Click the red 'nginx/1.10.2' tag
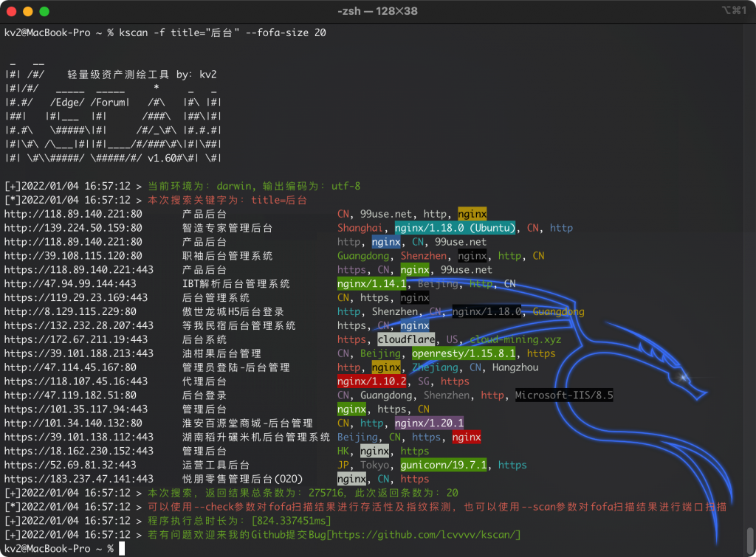756x557 pixels. coord(372,381)
